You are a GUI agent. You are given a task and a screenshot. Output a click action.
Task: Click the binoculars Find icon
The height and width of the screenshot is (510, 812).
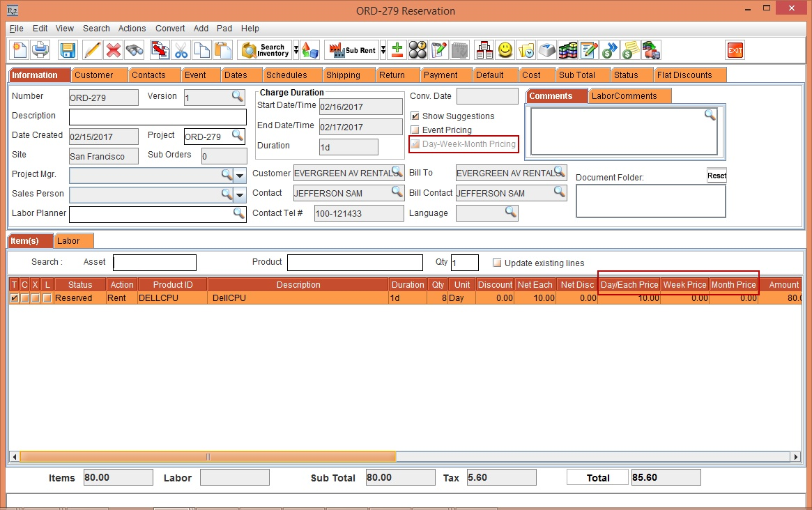click(135, 50)
